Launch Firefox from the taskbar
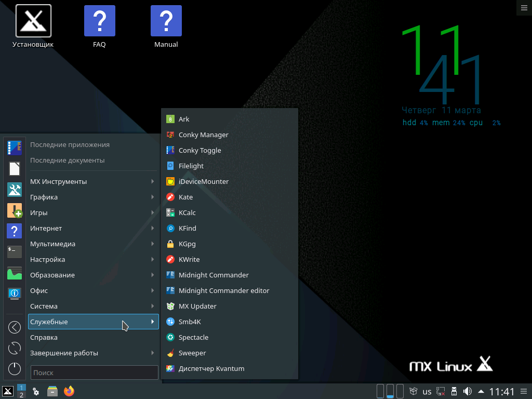Image resolution: width=532 pixels, height=399 pixels. click(69, 391)
